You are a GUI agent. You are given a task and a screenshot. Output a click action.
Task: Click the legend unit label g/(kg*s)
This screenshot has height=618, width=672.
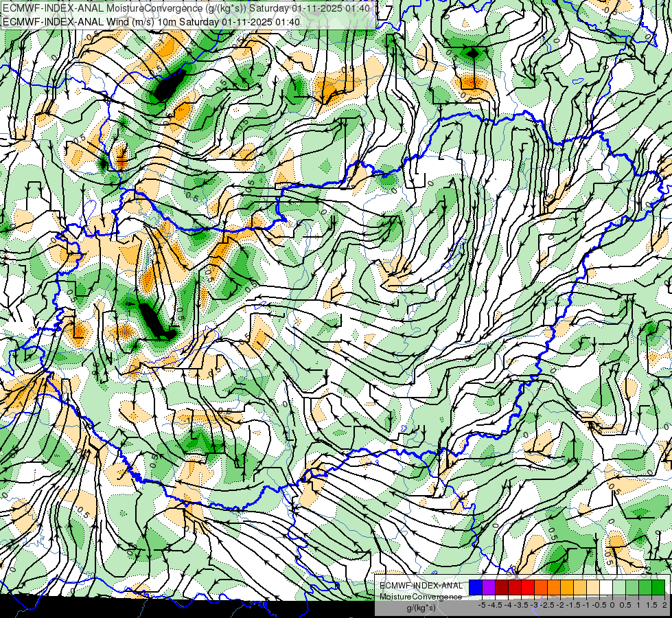[x=421, y=608]
